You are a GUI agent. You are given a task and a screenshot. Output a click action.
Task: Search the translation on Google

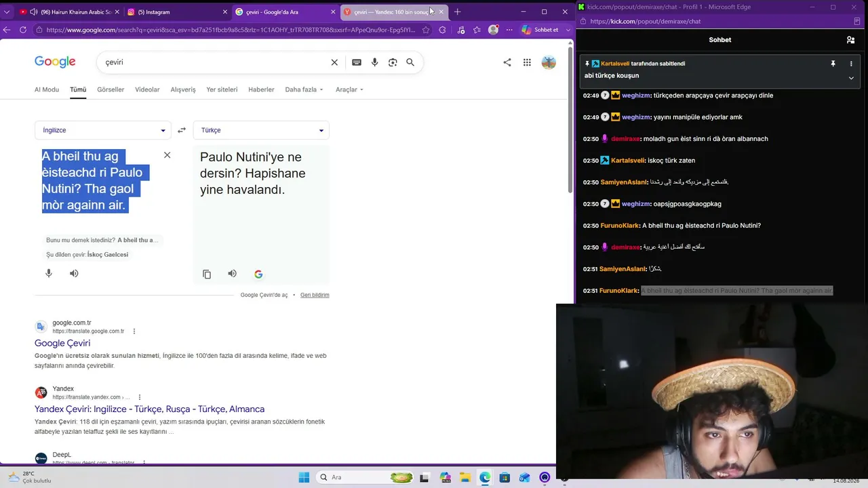[x=258, y=274]
